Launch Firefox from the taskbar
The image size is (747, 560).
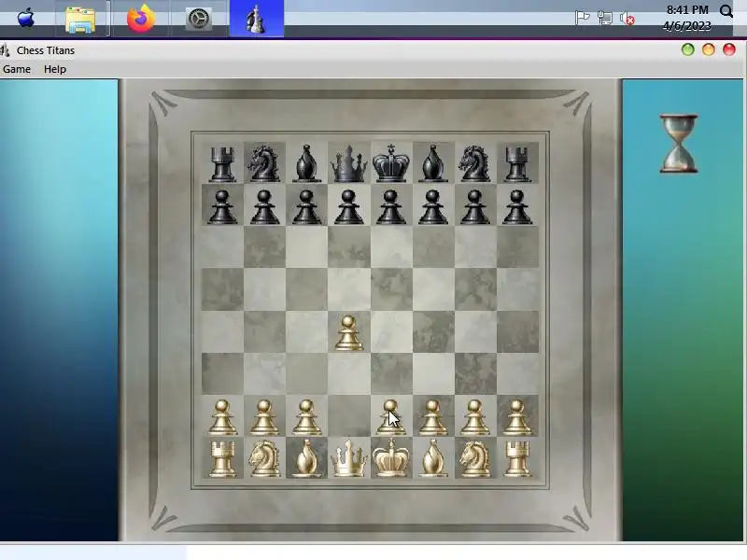click(141, 19)
